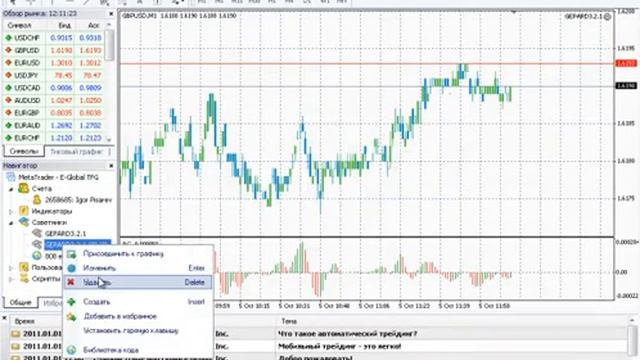The width and height of the screenshot is (640, 360).
Task: Close the Navigator panel
Action: [111, 166]
